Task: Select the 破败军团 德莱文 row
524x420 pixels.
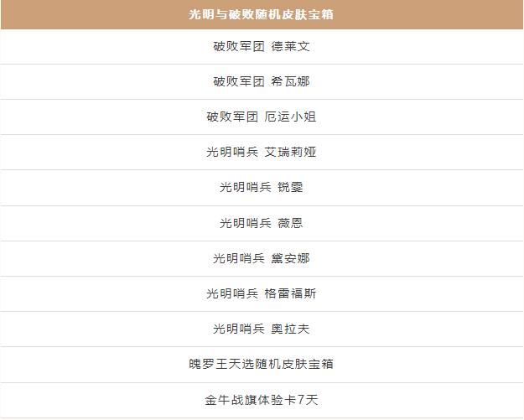Action: pyautogui.click(x=262, y=46)
